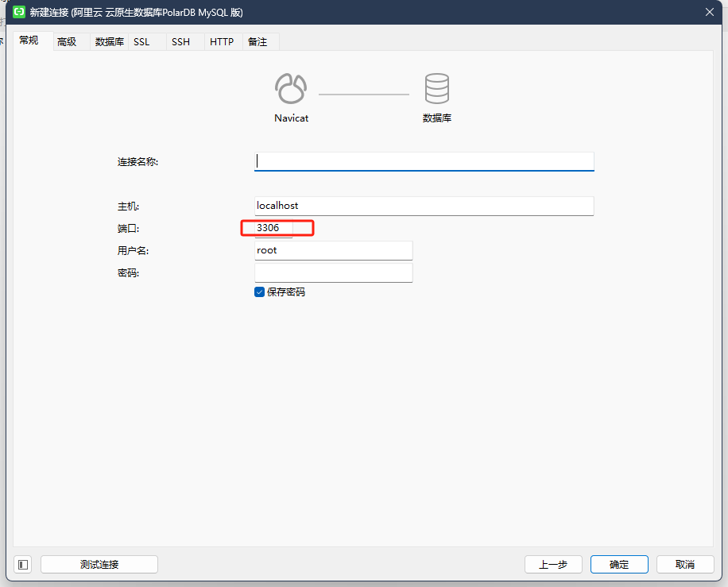The image size is (728, 587).
Task: Open the HTTP tab
Action: (222, 41)
